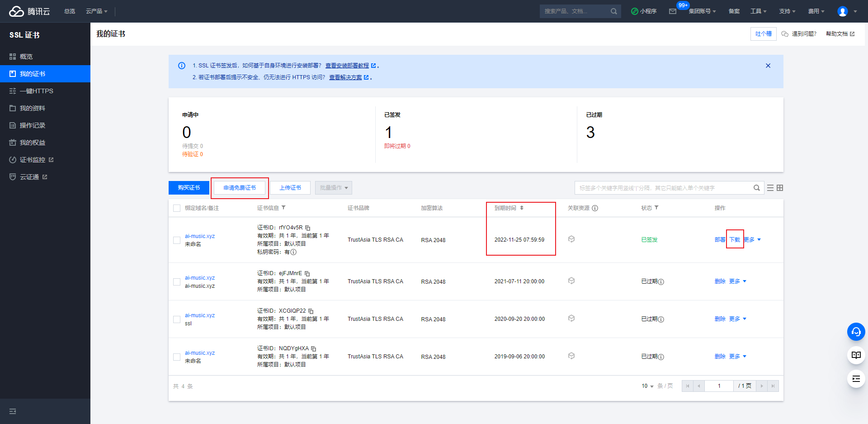Screen dimensions: 868x424
Task: Click the Tencent Cloud logo
Action: [x=29, y=11]
